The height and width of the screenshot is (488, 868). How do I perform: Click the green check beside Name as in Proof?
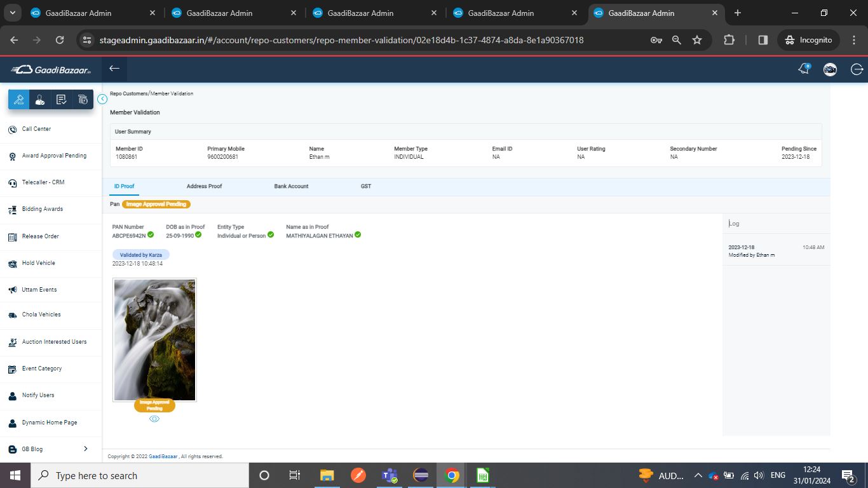click(358, 234)
